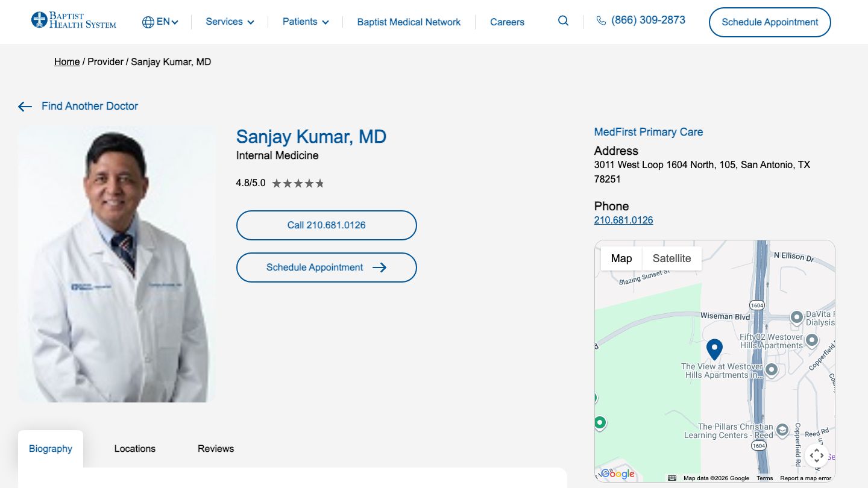Image resolution: width=868 pixels, height=488 pixels.
Task: Call 210.681.0126 via the phone link
Action: click(x=623, y=220)
